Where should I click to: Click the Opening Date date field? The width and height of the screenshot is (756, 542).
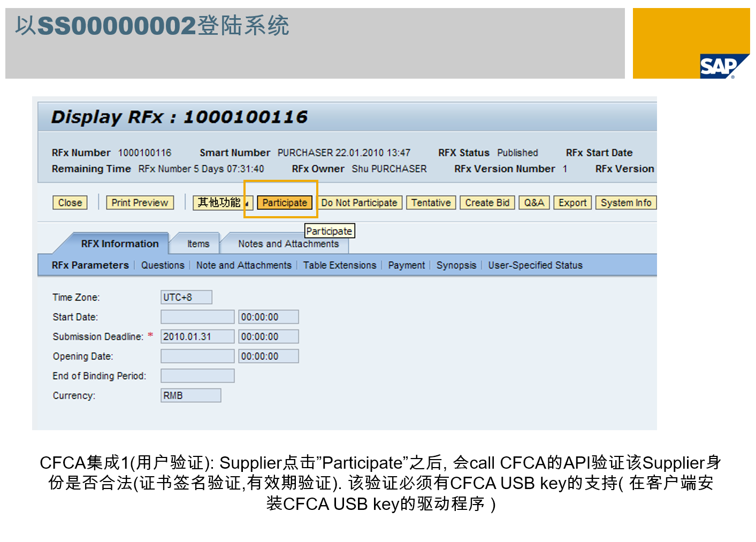(x=197, y=356)
